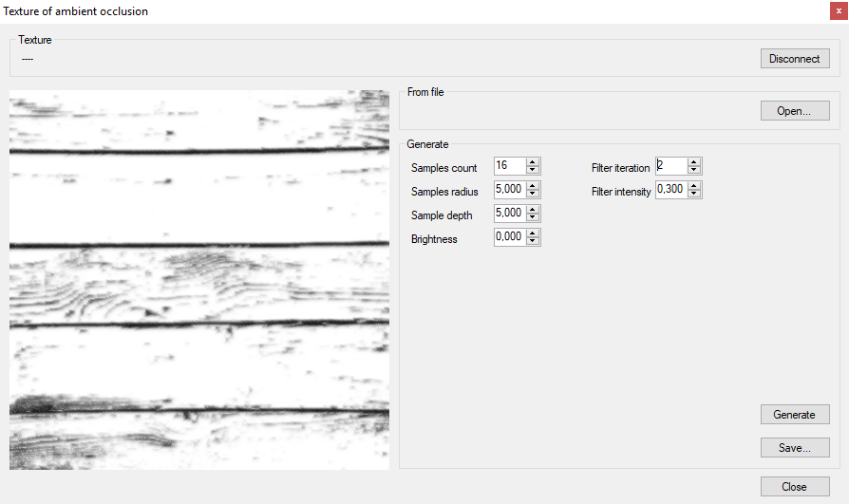
Task: Focus the Filter intensity input field
Action: [670, 190]
